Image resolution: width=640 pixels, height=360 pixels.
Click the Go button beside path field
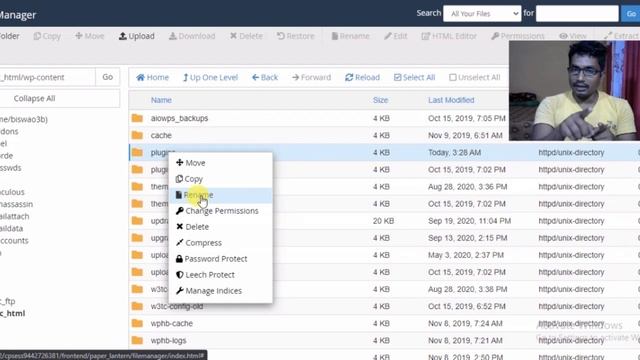click(x=108, y=77)
